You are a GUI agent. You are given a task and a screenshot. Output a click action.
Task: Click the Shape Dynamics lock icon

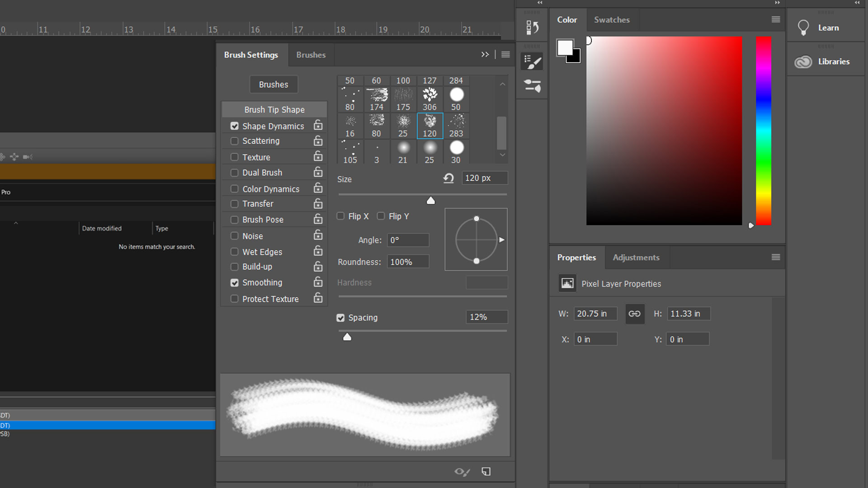click(318, 125)
